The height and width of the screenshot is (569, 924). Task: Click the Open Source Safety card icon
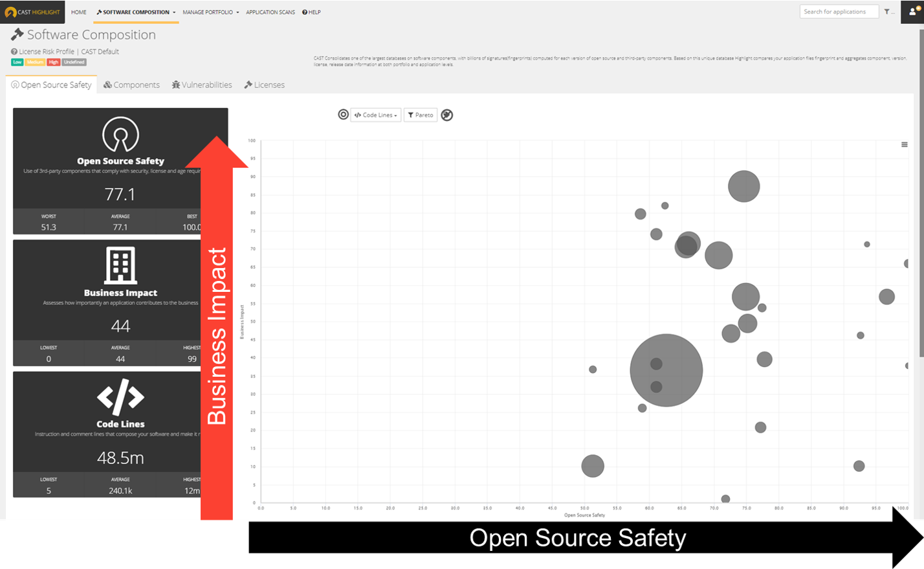coord(120,135)
